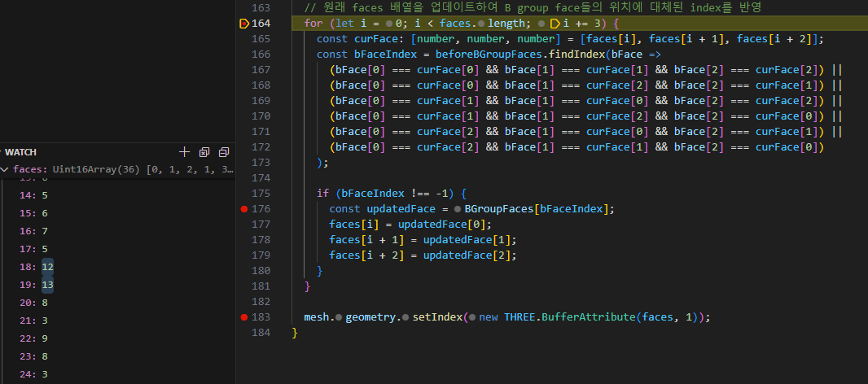Click inline breakpoint dot before length
The image size is (868, 384).
click(x=481, y=24)
